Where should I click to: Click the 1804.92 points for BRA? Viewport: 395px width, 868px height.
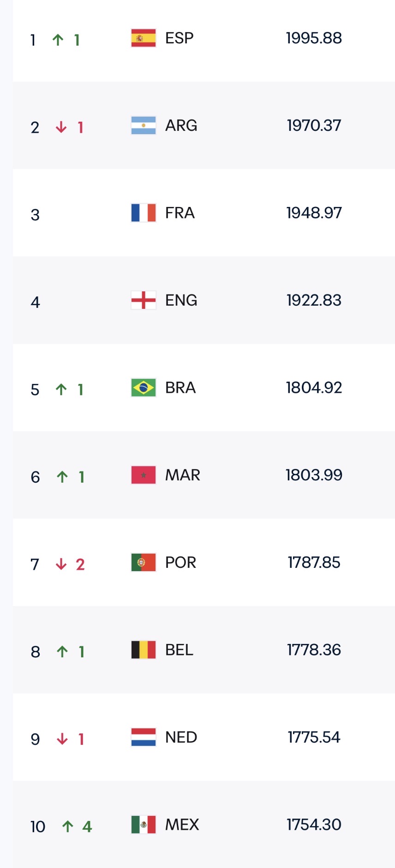click(x=314, y=388)
